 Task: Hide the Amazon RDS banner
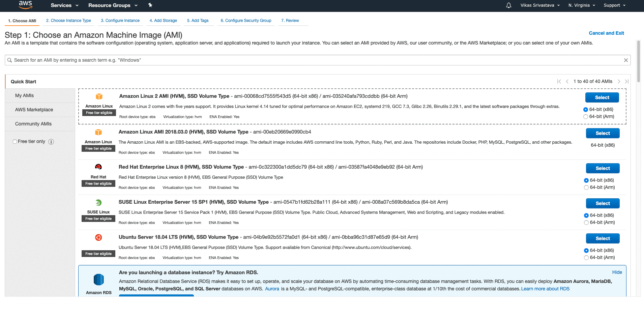[x=617, y=272]
